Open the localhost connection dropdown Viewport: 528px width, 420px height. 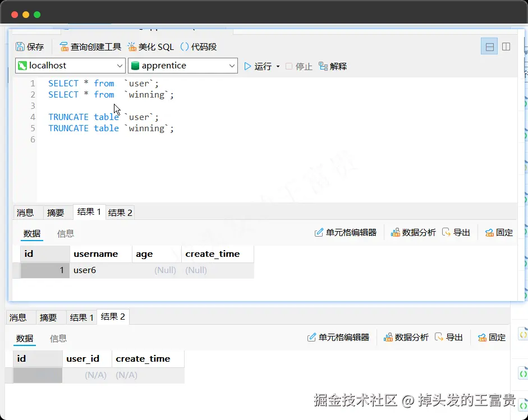(x=70, y=65)
